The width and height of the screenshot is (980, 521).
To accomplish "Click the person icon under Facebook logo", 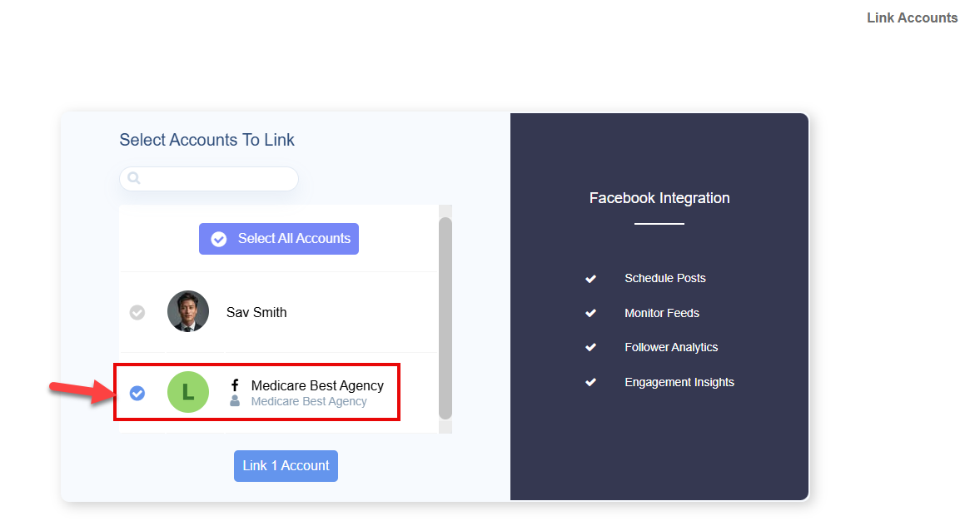I will tap(235, 401).
